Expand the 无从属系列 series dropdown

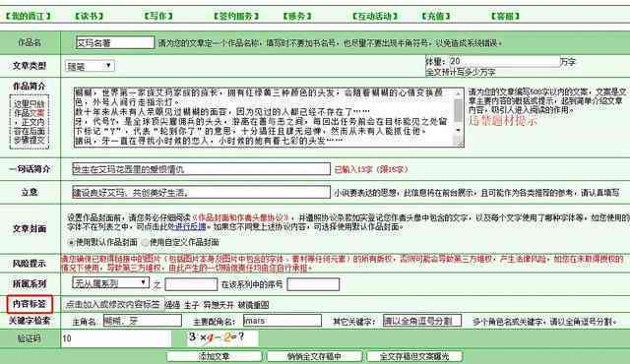click(111, 283)
